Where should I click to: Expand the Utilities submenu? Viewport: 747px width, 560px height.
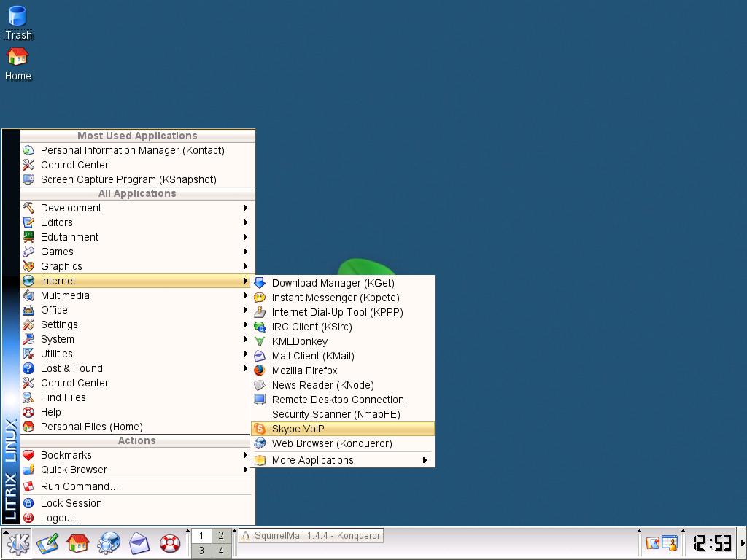[136, 354]
